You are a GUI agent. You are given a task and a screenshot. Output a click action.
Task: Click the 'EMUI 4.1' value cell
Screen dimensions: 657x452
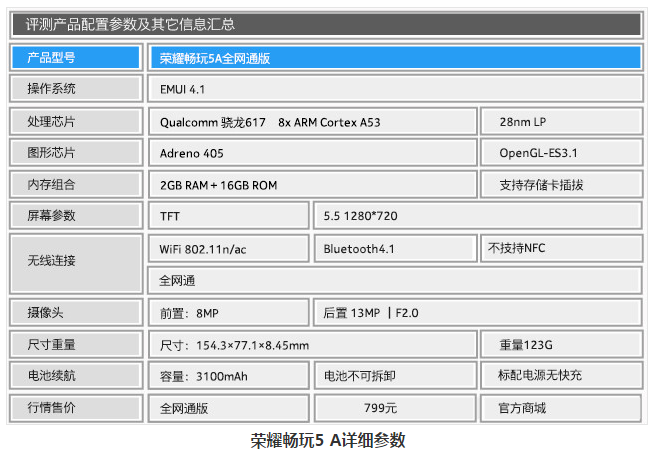[x=395, y=89]
